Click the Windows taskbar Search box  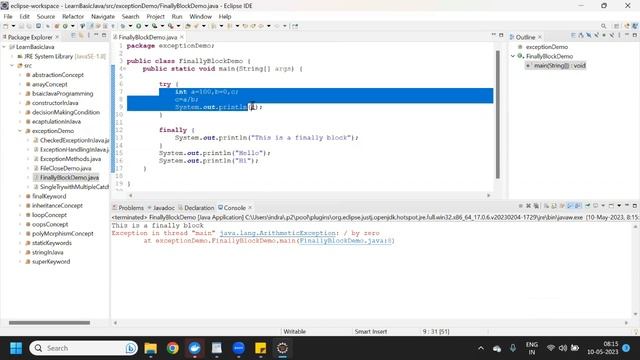(83, 348)
